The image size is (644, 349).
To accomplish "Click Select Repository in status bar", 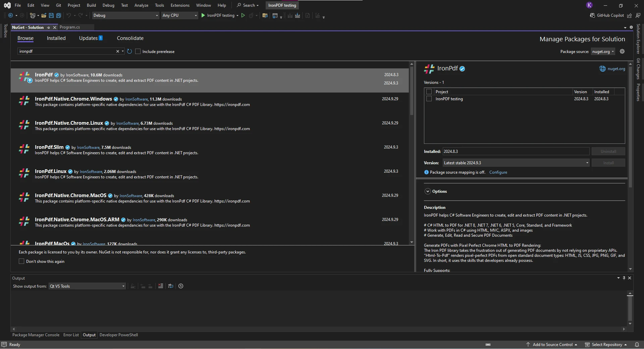I will pos(606,345).
